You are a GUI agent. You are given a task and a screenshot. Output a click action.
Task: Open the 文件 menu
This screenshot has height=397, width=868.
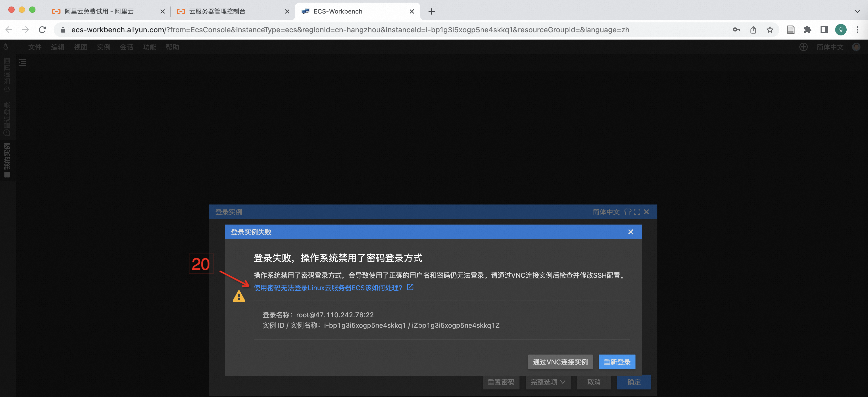coord(35,47)
